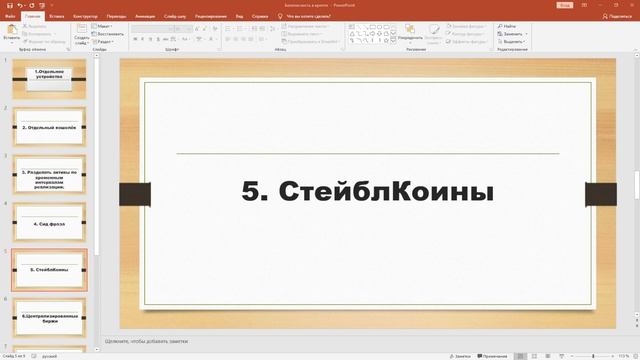This screenshot has width=640, height=360.
Task: Open the Файл tab
Action: (x=10, y=16)
